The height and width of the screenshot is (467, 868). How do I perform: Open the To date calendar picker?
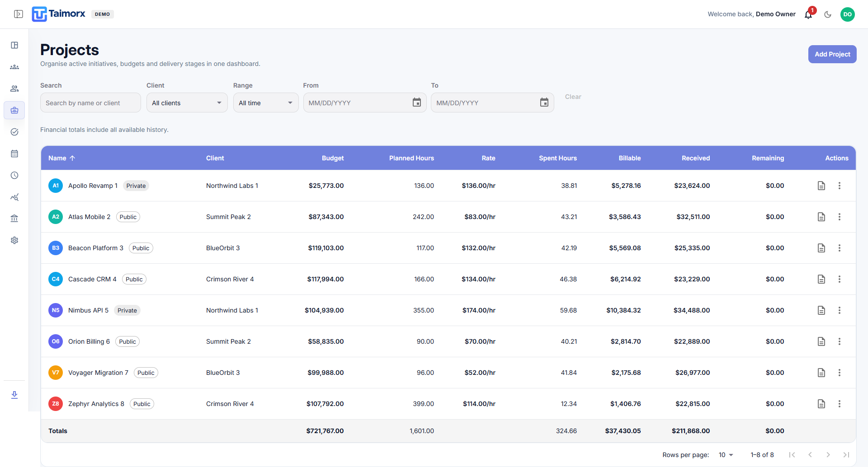pos(544,103)
